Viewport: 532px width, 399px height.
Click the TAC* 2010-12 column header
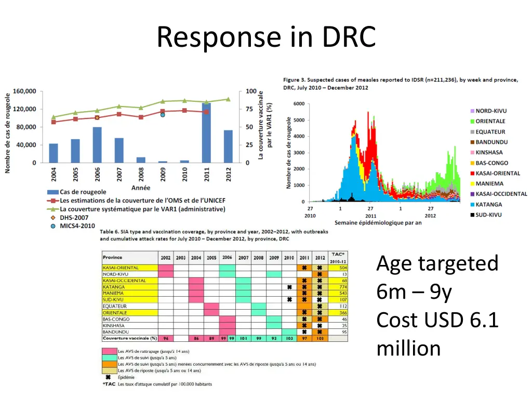338,258
